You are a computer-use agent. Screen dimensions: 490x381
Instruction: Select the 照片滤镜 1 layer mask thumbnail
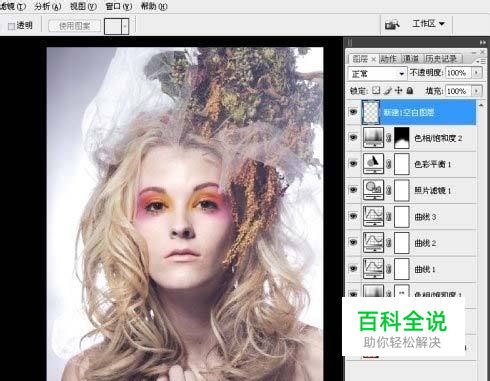pyautogui.click(x=402, y=190)
